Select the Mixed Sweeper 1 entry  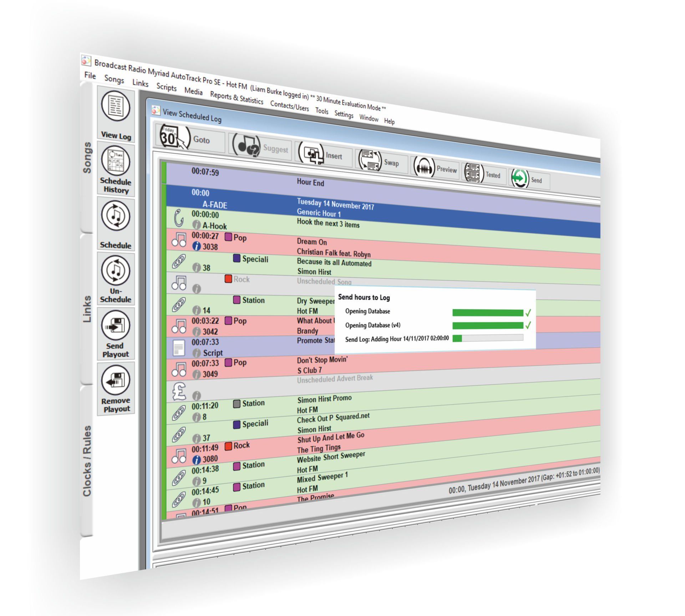[x=323, y=477]
